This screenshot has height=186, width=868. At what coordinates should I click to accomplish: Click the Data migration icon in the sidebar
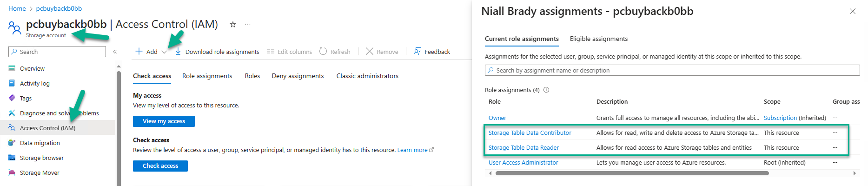pos(12,143)
